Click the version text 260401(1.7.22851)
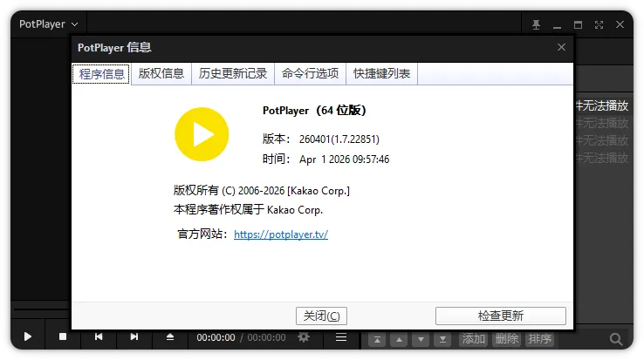Image resolution: width=644 pixels, height=360 pixels. tap(339, 139)
